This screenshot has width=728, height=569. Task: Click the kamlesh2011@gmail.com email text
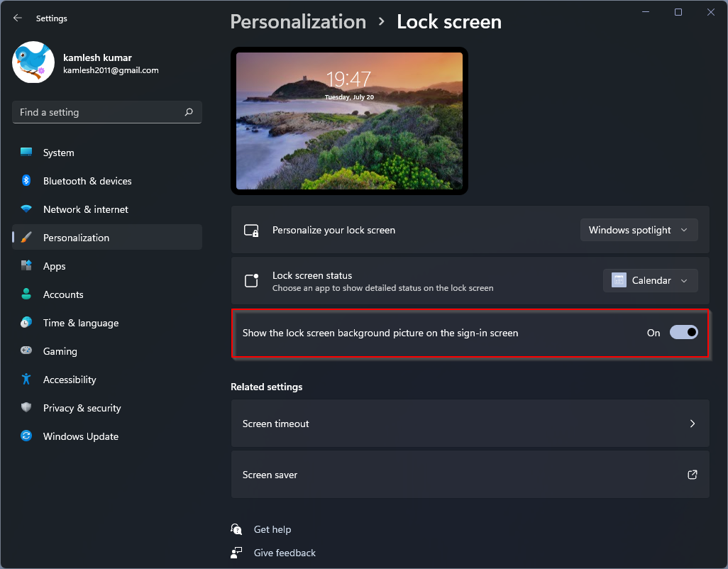pos(111,70)
